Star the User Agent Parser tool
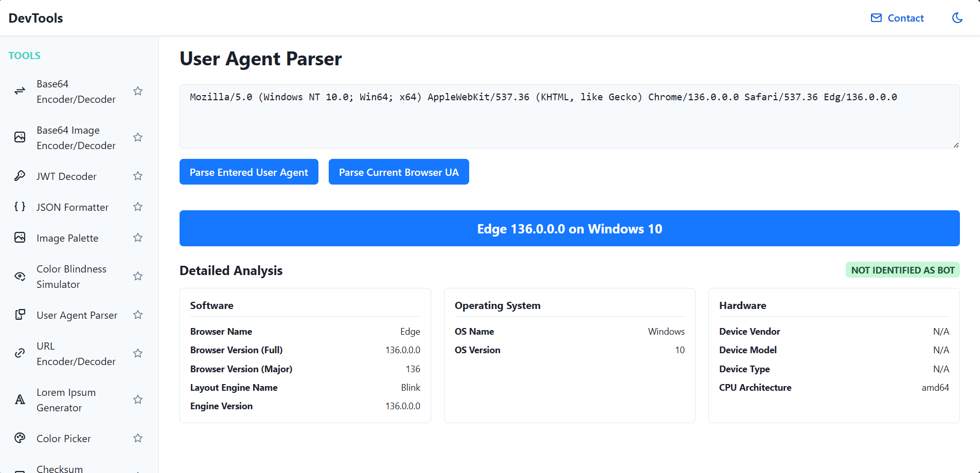980x473 pixels. pos(138,315)
